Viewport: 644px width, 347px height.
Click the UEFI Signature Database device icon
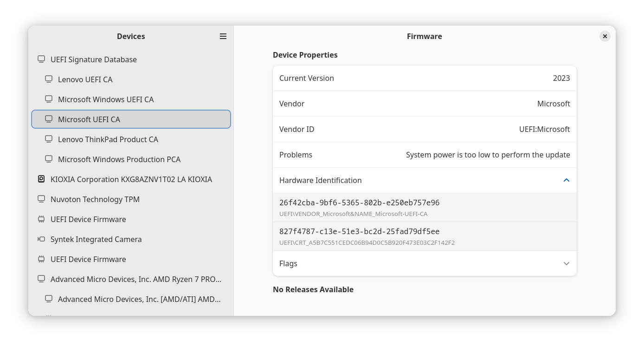coord(41,59)
